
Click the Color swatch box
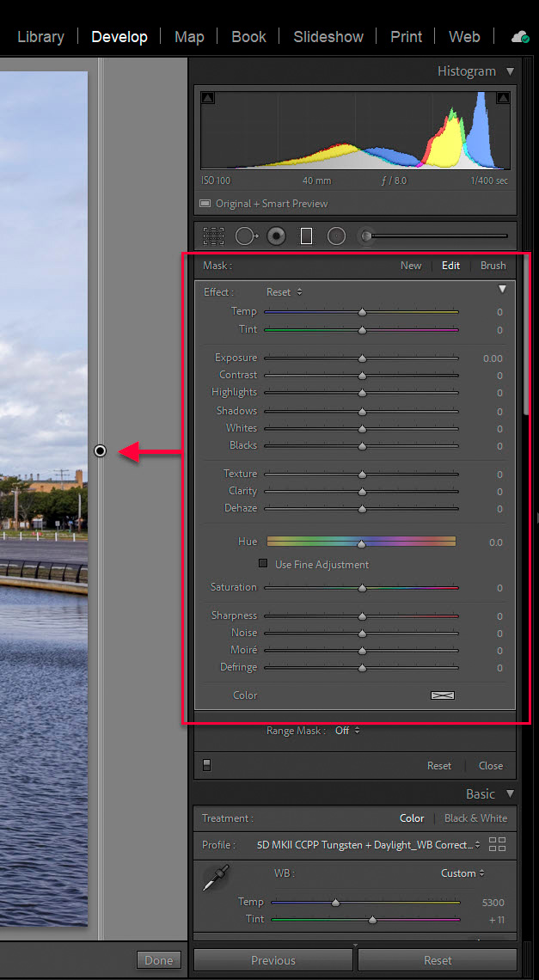(443, 695)
